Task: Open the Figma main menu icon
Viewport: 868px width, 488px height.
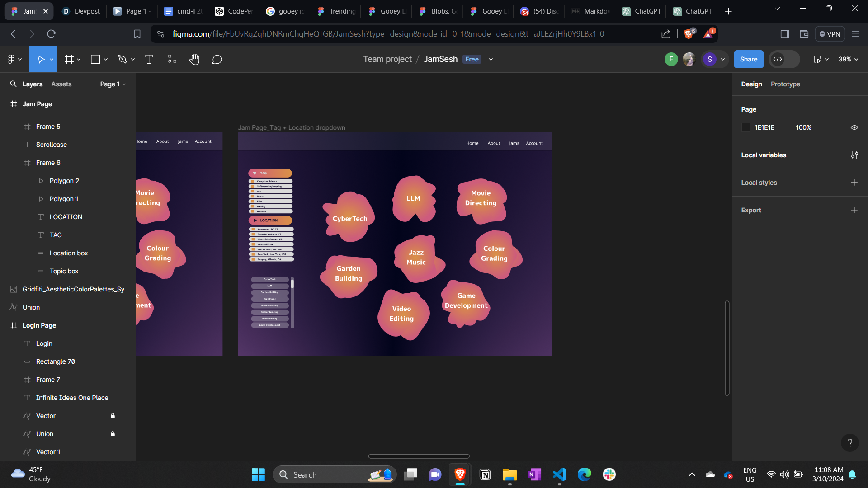Action: [12, 59]
